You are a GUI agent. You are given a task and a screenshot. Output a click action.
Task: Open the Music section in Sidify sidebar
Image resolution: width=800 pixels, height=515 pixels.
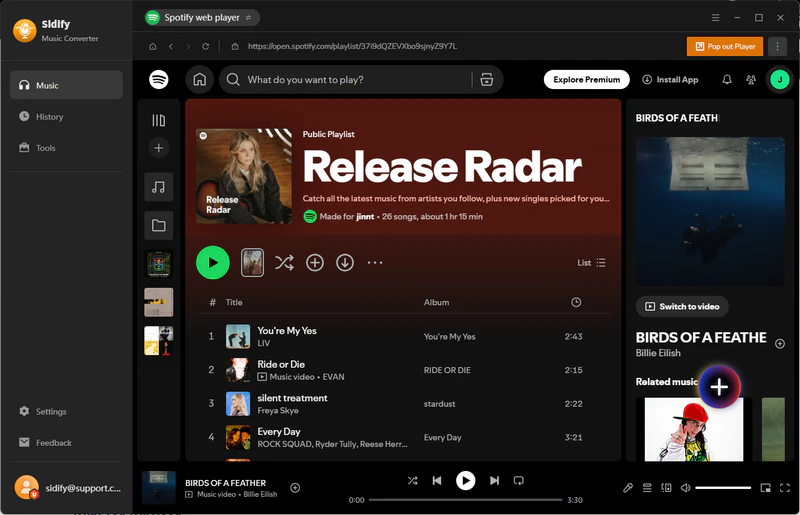66,85
